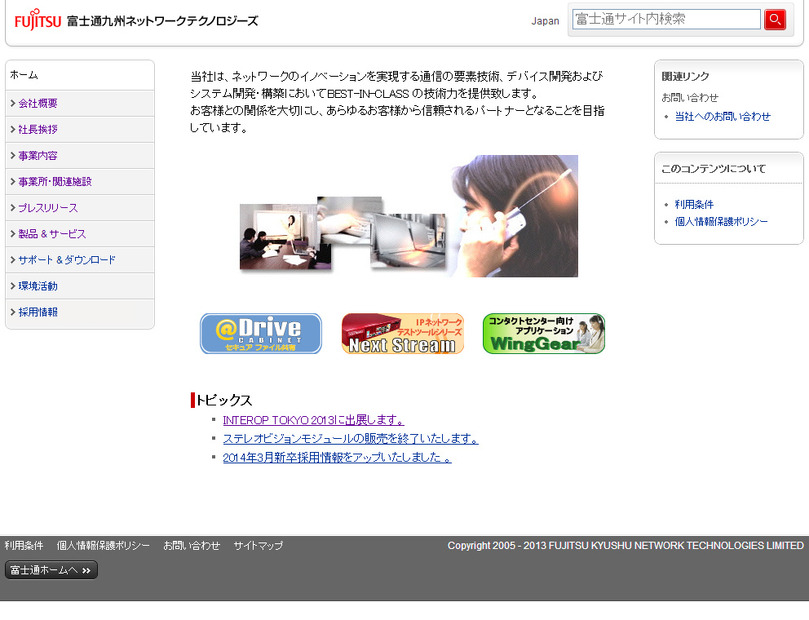Screen dimensions: 809x620
Task: Click the WingGear banner
Action: point(544,334)
